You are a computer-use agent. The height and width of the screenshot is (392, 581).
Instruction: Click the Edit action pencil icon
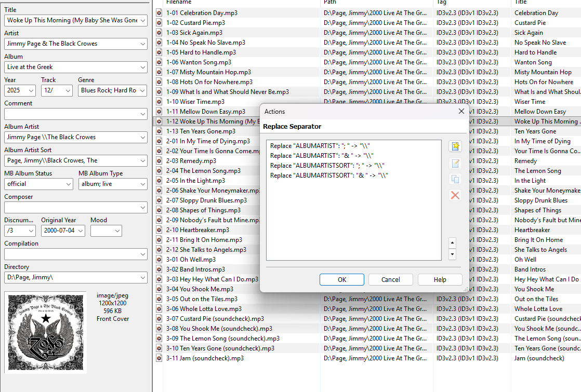point(455,163)
